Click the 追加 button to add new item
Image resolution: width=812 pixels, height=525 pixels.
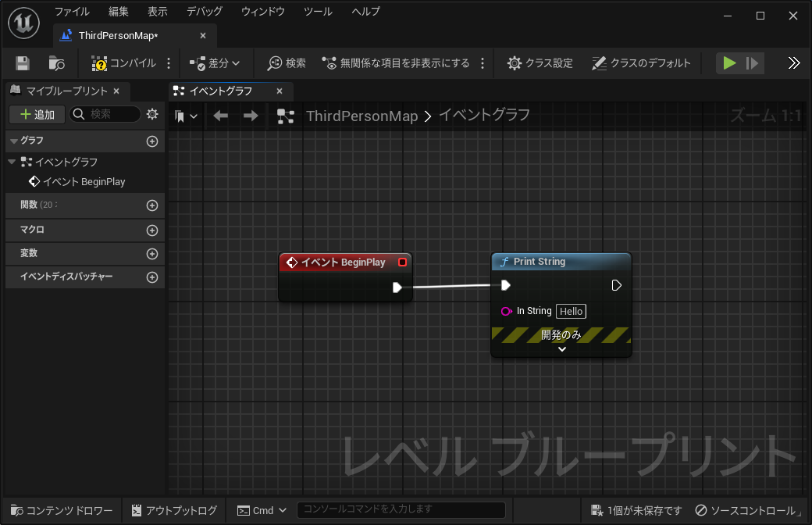[37, 114]
